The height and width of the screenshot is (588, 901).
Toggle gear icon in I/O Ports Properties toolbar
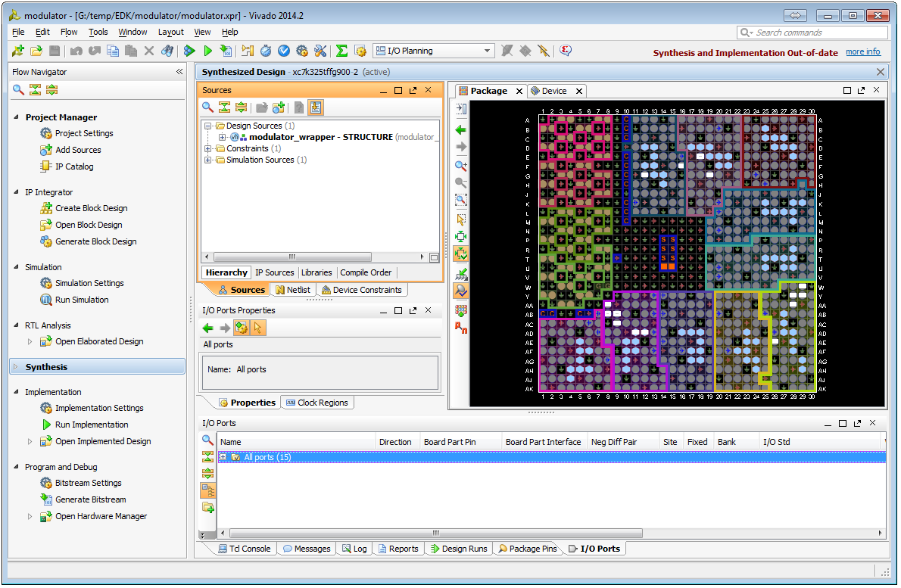(242, 328)
